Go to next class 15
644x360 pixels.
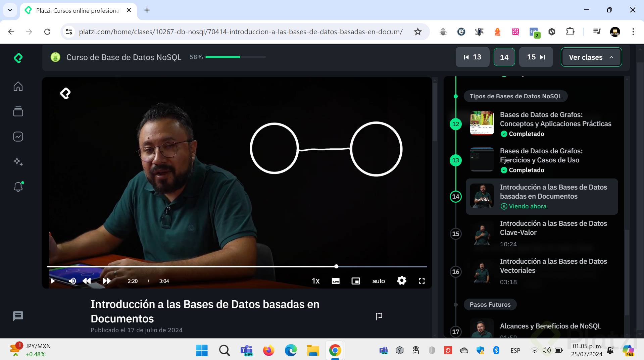coord(536,57)
